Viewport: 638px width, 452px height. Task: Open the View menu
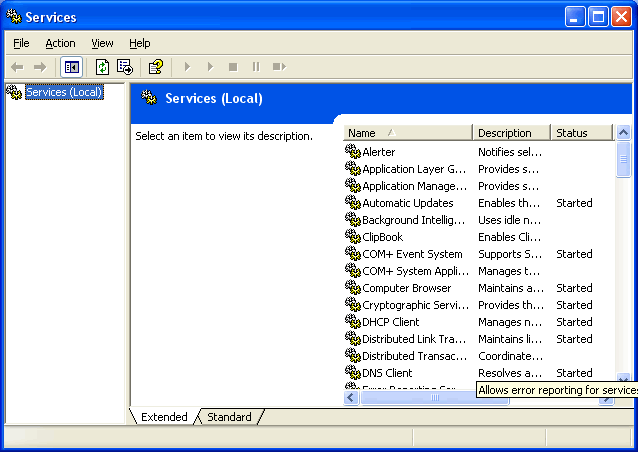pyautogui.click(x=102, y=43)
